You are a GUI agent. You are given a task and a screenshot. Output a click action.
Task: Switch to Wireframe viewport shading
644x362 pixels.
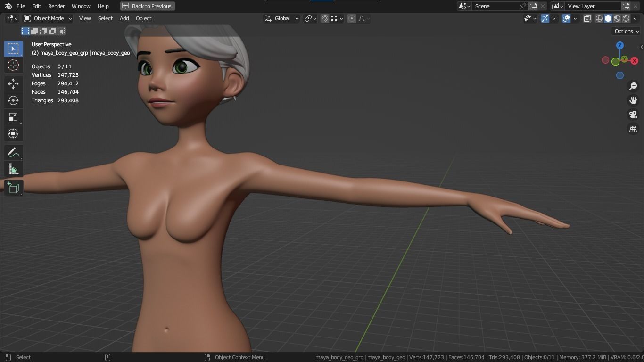599,18
